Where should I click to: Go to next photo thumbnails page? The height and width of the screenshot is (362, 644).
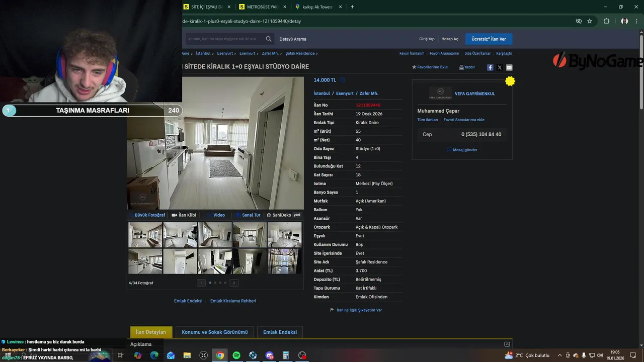234,283
